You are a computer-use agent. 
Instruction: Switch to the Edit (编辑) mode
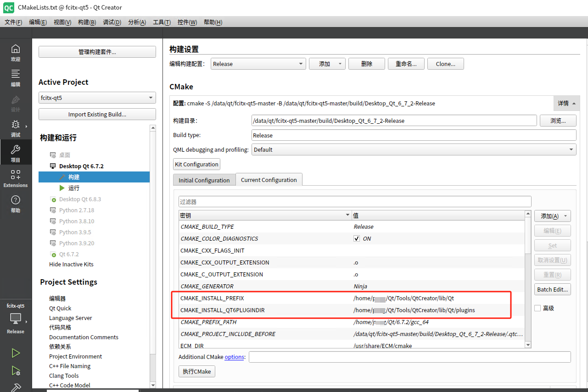pyautogui.click(x=16, y=78)
